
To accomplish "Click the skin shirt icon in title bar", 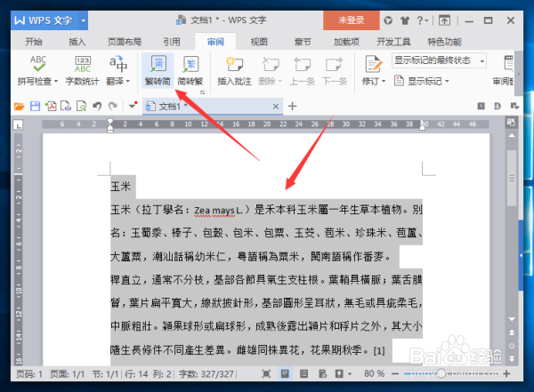I will tap(405, 20).
